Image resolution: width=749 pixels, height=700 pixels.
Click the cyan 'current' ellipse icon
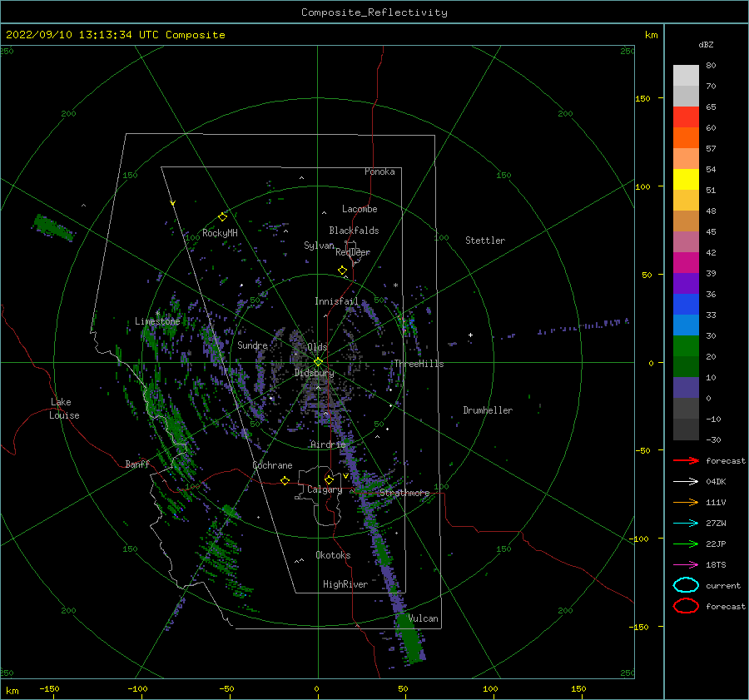point(686,585)
